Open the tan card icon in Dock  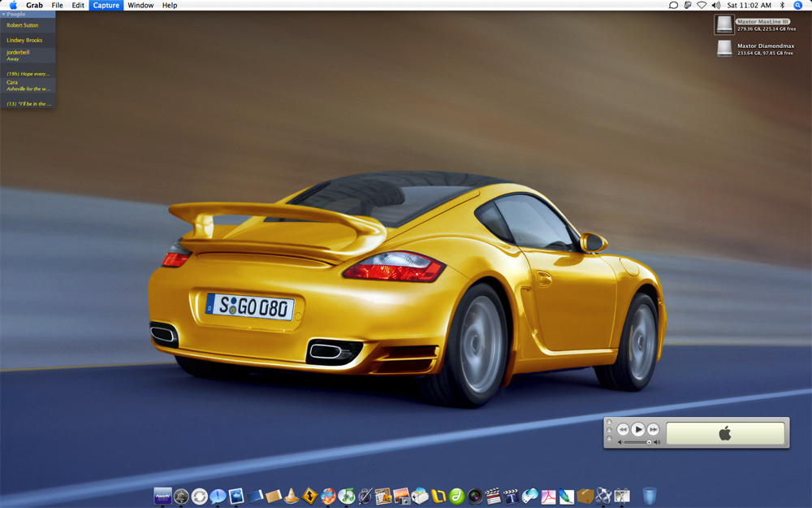(x=274, y=497)
